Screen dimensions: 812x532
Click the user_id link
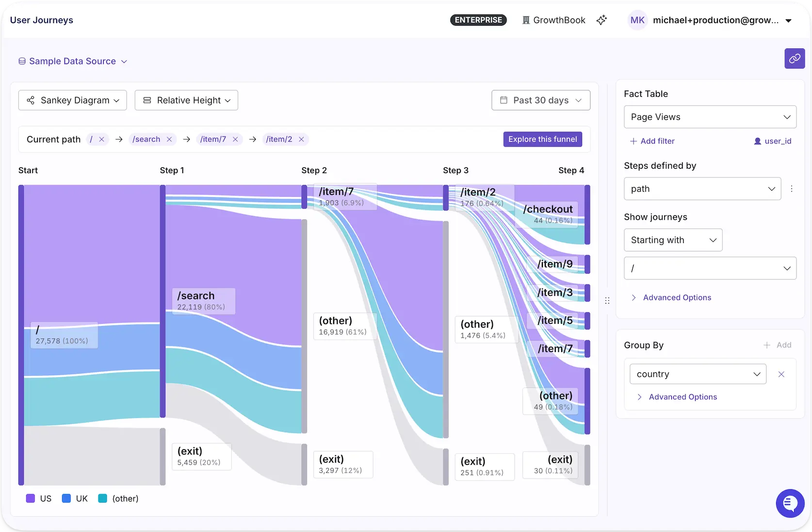(778, 141)
